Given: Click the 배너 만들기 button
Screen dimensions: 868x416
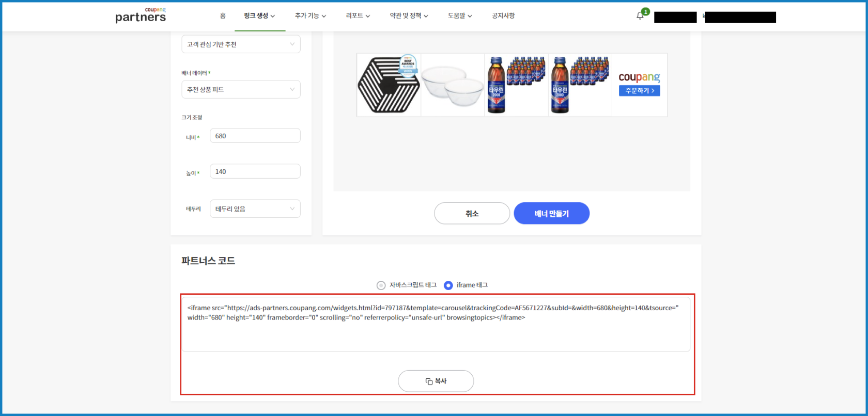Looking at the screenshot, I should (x=551, y=214).
